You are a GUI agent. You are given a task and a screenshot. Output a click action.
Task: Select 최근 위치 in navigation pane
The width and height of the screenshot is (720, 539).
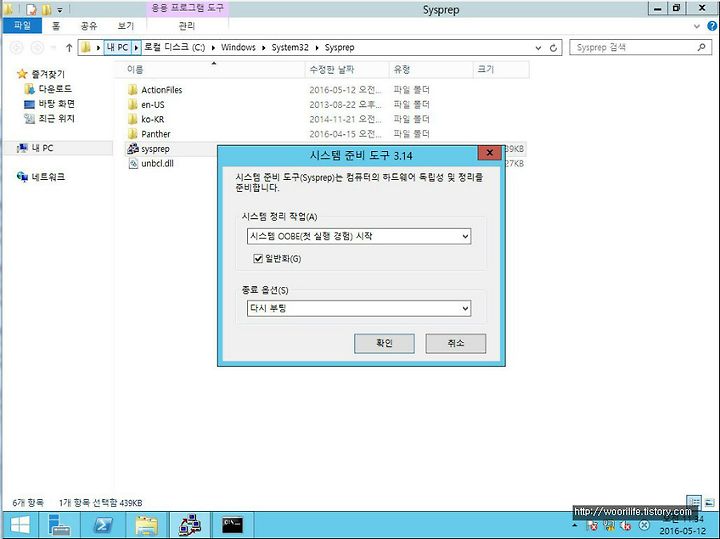click(56, 118)
